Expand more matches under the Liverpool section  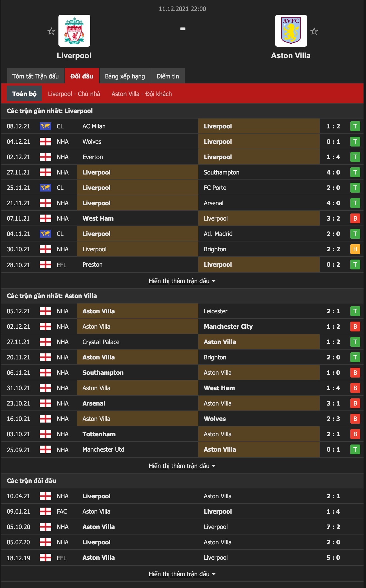182,281
